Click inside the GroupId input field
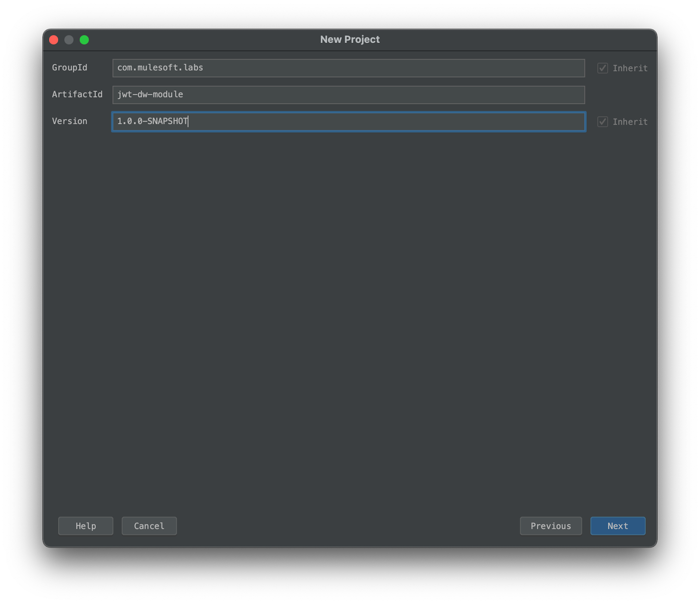700x604 pixels. point(348,68)
